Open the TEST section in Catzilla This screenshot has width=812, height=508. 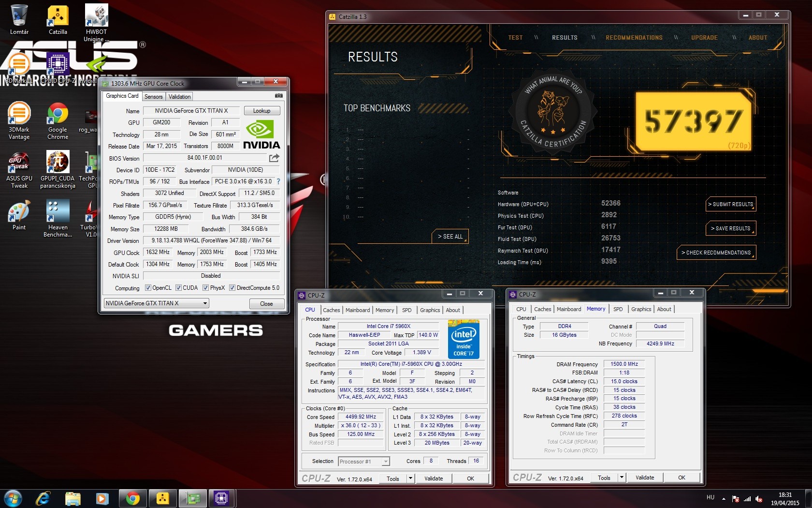(x=515, y=38)
